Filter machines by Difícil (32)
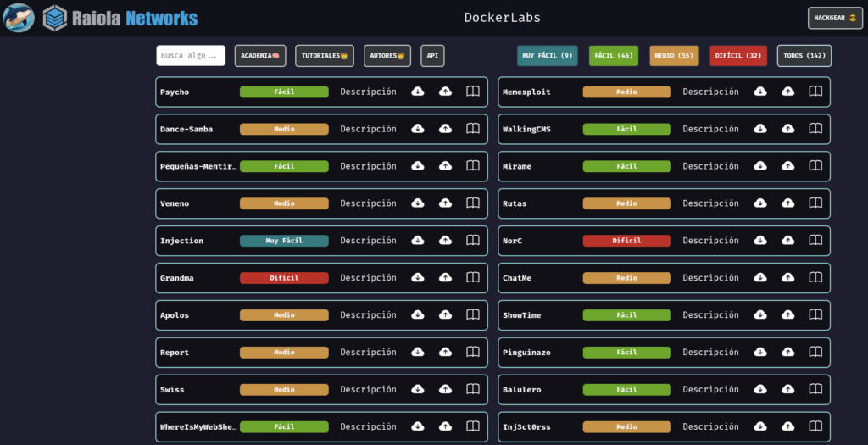Viewport: 868px width, 445px height. [x=738, y=55]
